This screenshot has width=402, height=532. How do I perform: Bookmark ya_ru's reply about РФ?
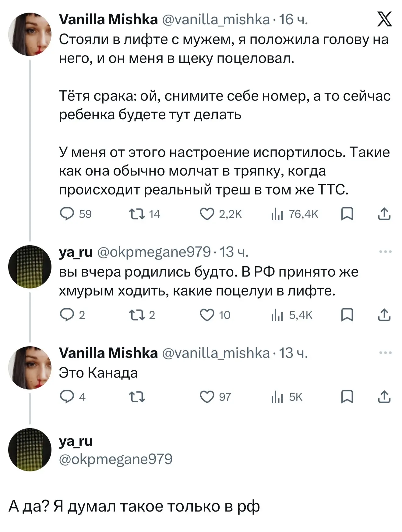tap(347, 315)
